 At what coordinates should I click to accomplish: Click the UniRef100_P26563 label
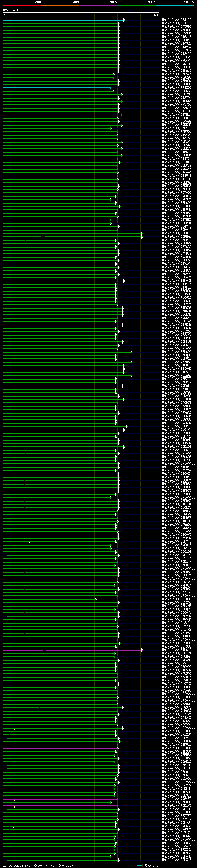point(177,91)
